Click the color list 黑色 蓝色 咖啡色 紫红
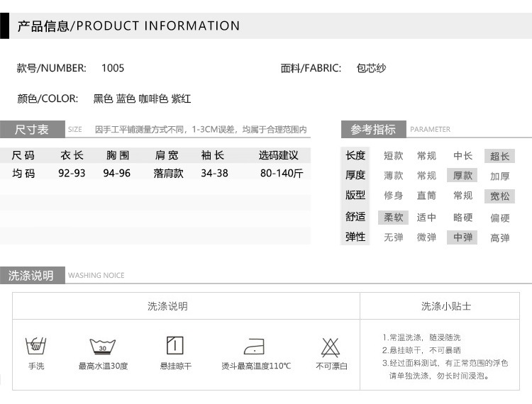Image resolution: width=532 pixels, height=404 pixels. coord(142,99)
